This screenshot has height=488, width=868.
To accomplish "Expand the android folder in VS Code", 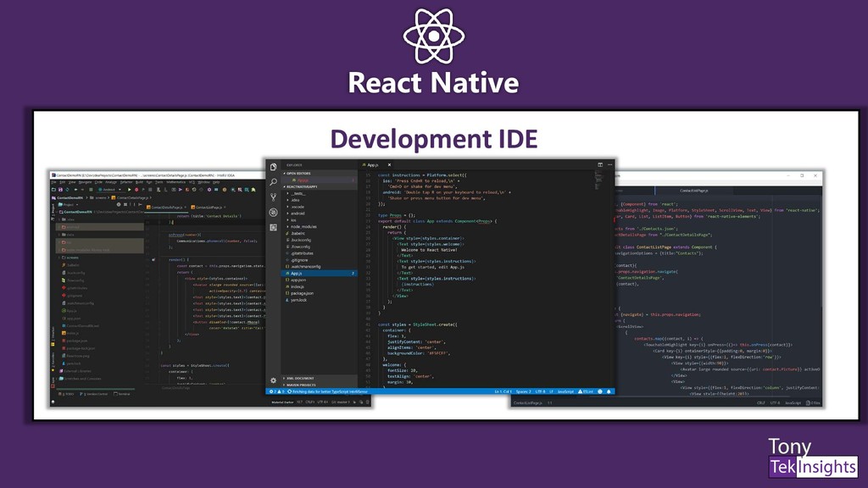I will [297, 213].
